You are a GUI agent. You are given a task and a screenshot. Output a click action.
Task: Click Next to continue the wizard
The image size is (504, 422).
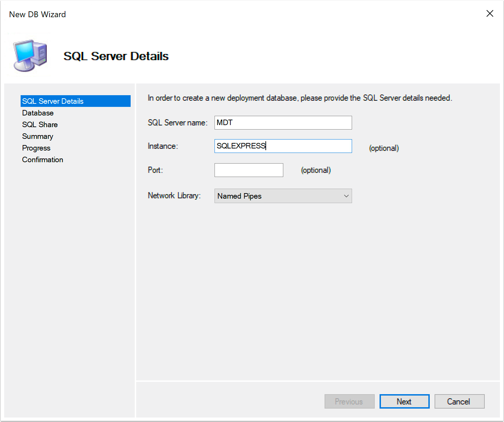click(404, 401)
